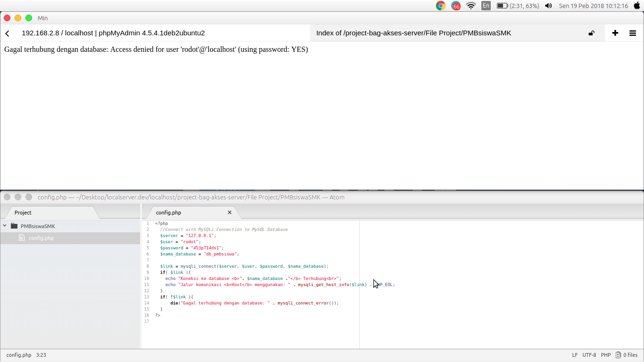
Task: Open the Wi-Fi menu in the top bar
Action: [471, 6]
